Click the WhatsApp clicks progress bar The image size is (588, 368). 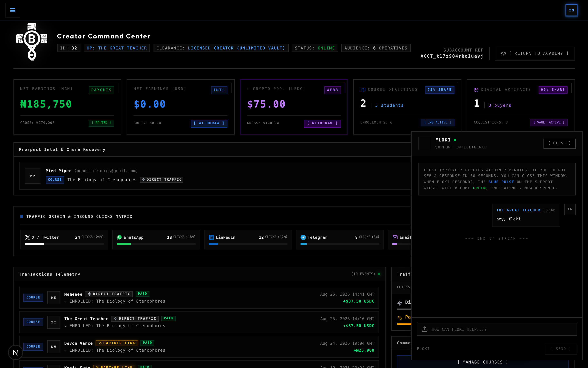(156, 244)
